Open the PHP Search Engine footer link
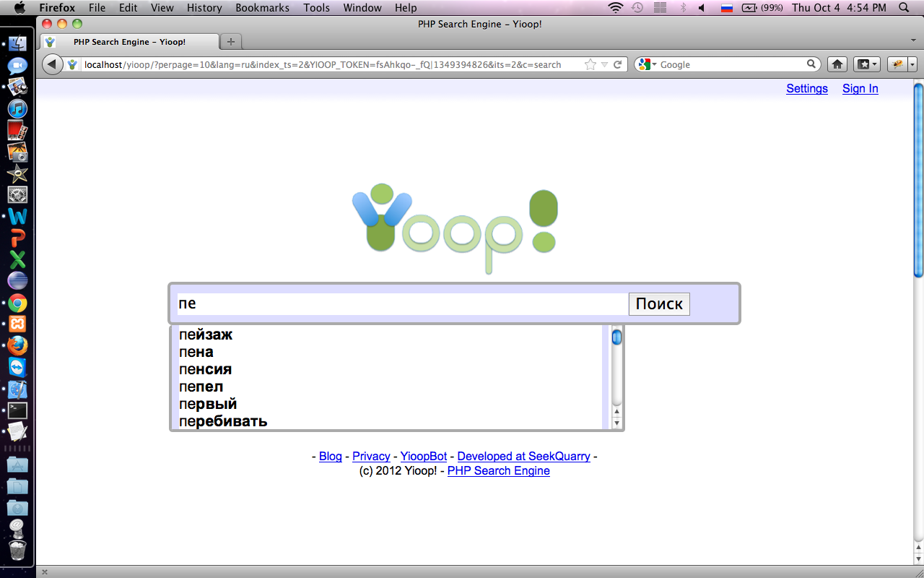924x578 pixels. (x=499, y=471)
